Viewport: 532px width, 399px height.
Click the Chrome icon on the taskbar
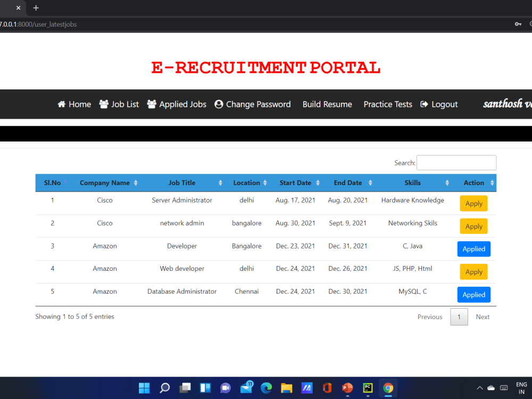tap(388, 388)
